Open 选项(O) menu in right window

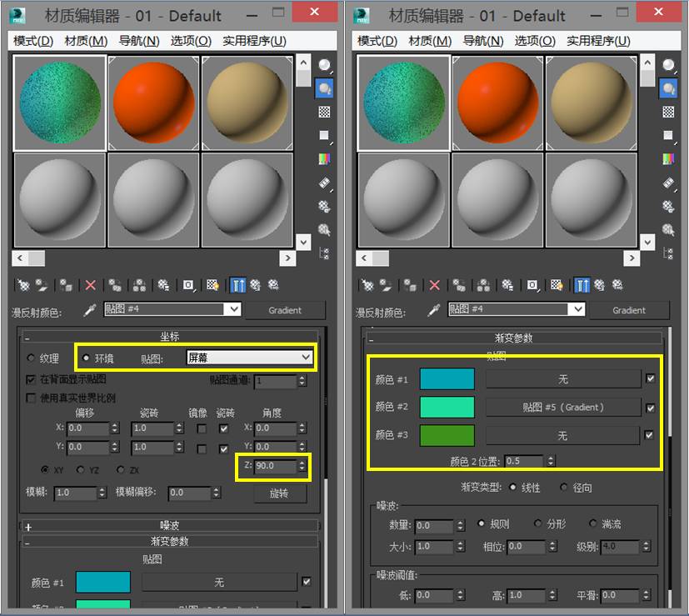click(535, 41)
